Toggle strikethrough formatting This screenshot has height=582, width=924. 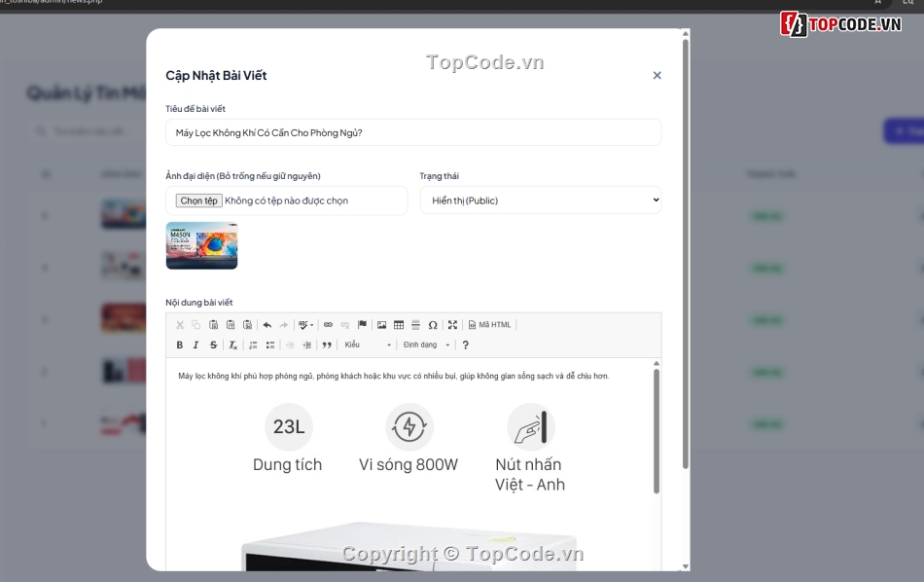(x=213, y=345)
